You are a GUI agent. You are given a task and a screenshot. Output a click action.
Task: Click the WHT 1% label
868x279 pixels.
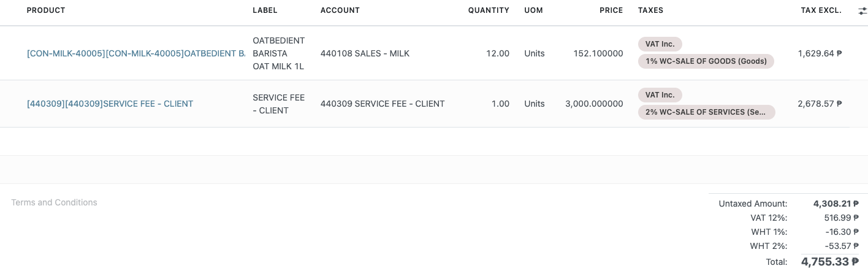pos(769,232)
